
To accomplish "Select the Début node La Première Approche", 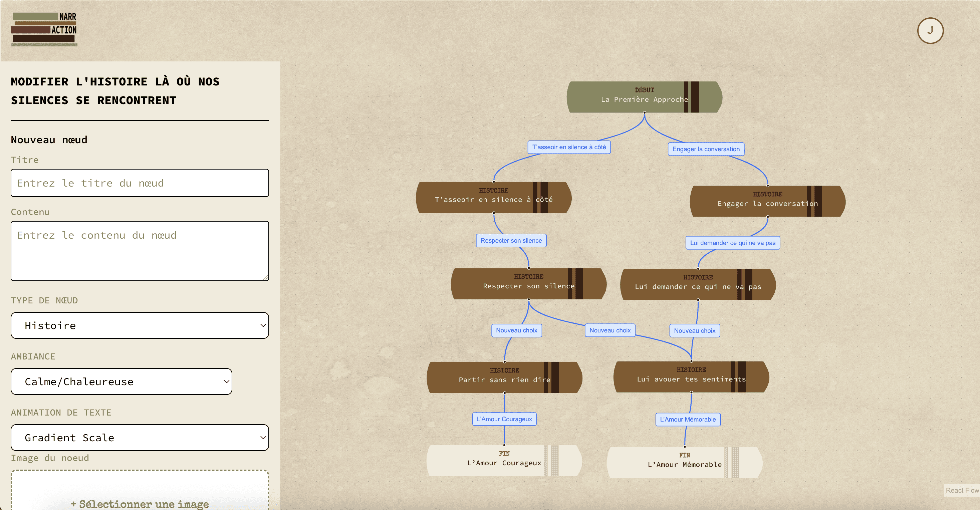I will [644, 97].
